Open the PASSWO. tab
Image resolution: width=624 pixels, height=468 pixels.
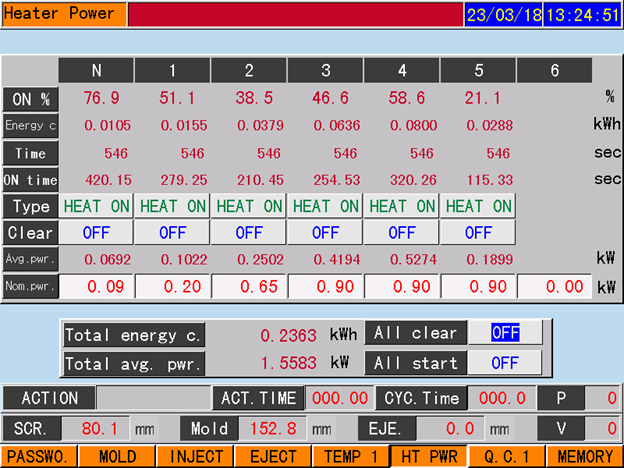click(x=39, y=457)
